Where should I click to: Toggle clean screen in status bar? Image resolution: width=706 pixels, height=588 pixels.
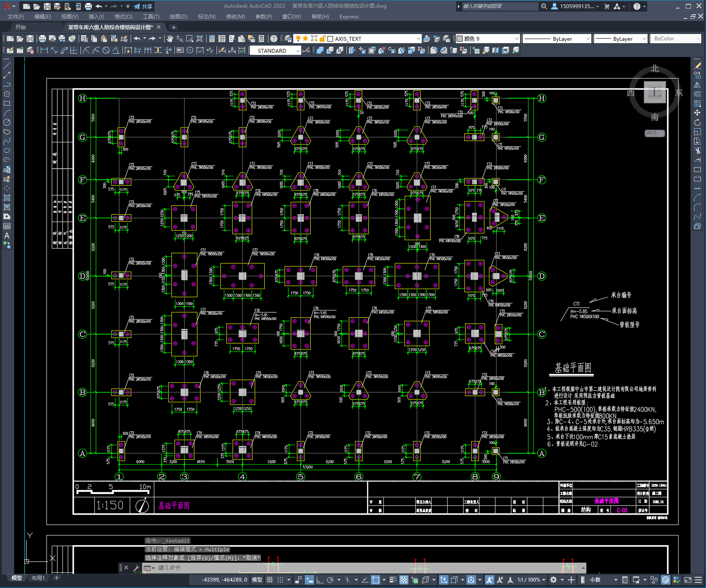[688, 579]
